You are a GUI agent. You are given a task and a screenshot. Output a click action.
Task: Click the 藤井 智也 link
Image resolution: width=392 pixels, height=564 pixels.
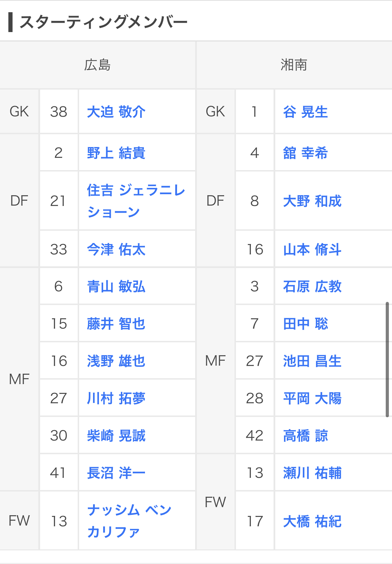point(116,324)
